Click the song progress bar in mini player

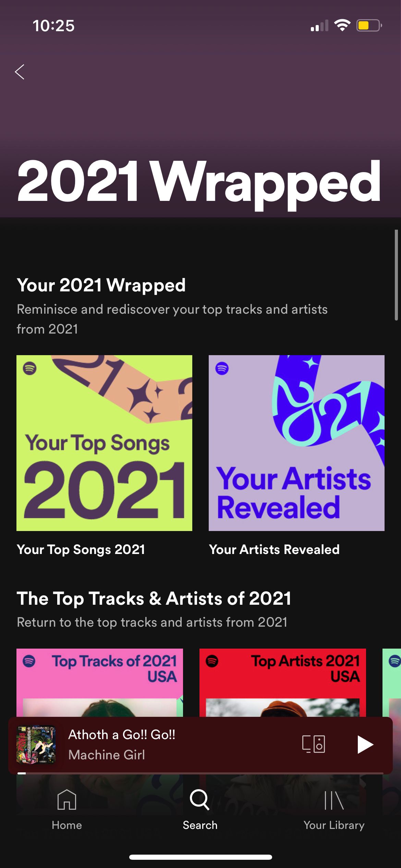click(200, 773)
